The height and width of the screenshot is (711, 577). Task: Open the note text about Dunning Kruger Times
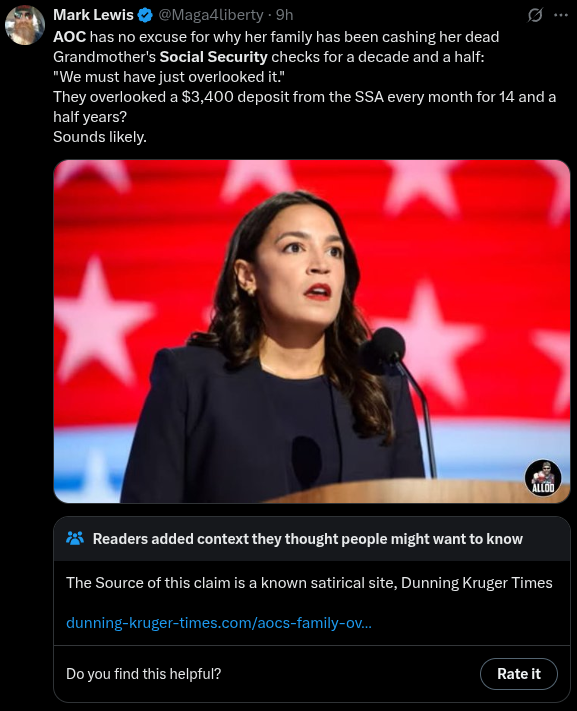coord(309,583)
